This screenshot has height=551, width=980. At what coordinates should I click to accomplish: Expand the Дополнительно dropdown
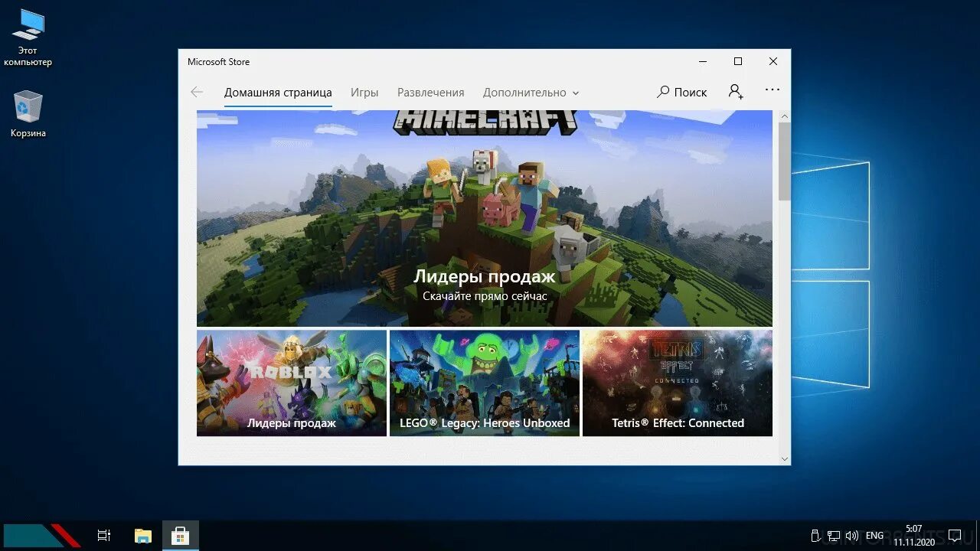(x=531, y=93)
